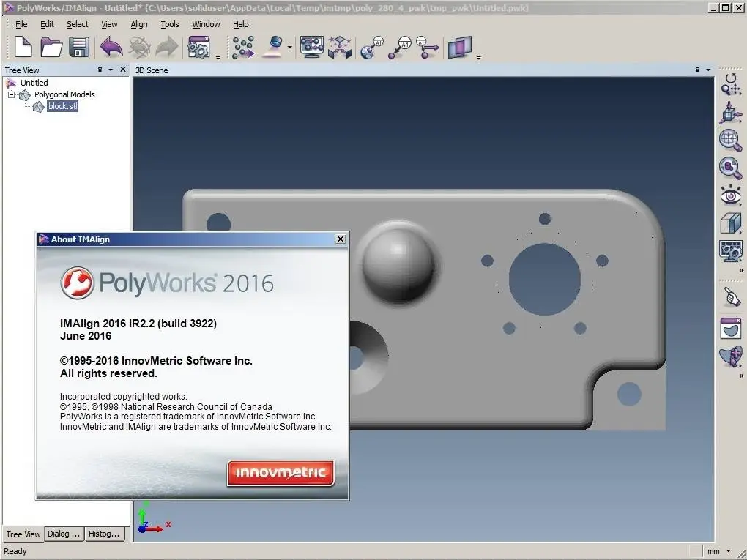747x560 pixels.
Task: Switch to the Tree View bottom tab
Action: pyautogui.click(x=23, y=534)
